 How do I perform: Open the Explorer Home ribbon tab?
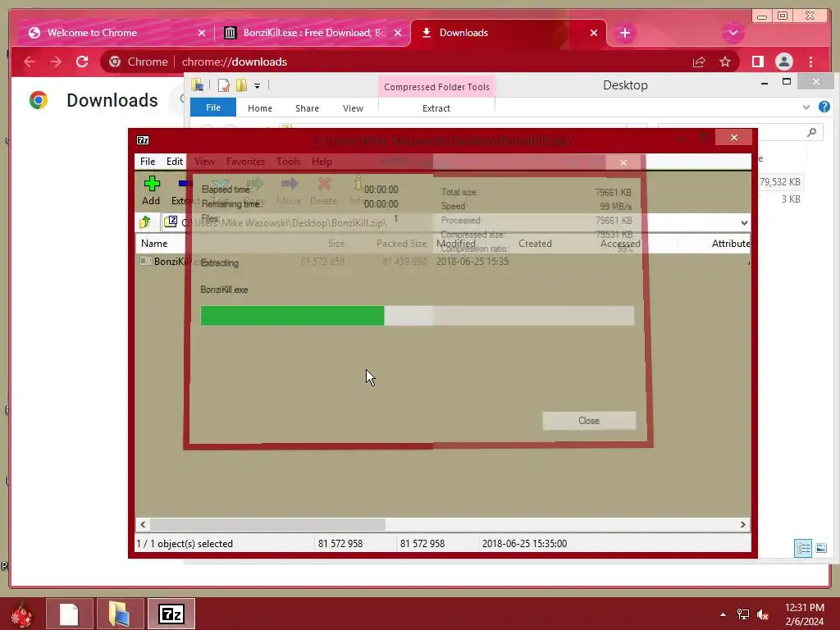[x=260, y=108]
